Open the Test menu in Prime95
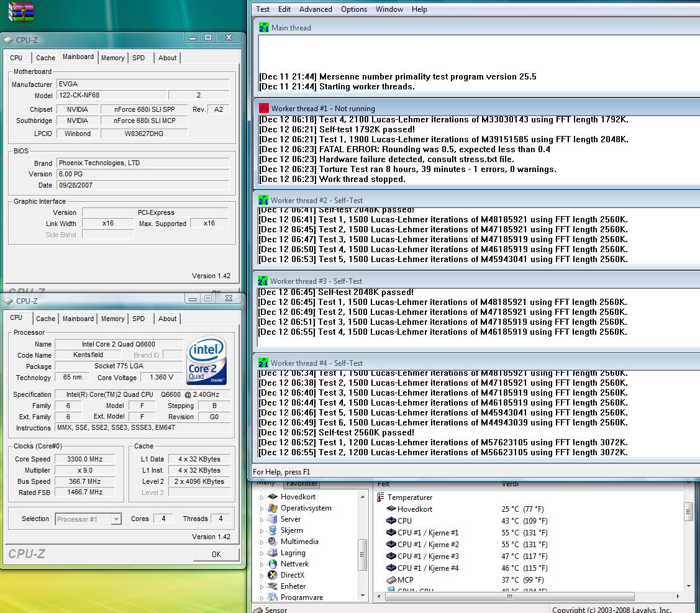This screenshot has width=700, height=613. [x=263, y=9]
